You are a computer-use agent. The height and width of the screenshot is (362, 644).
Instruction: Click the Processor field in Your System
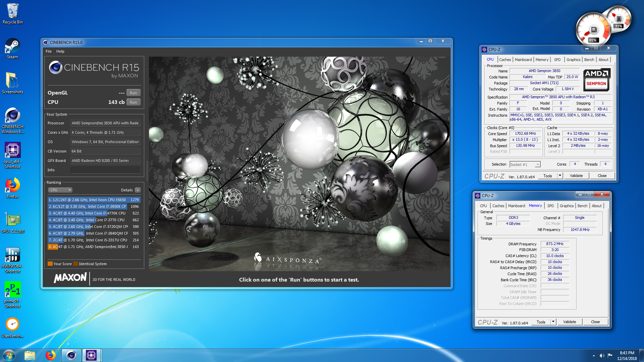(x=105, y=123)
